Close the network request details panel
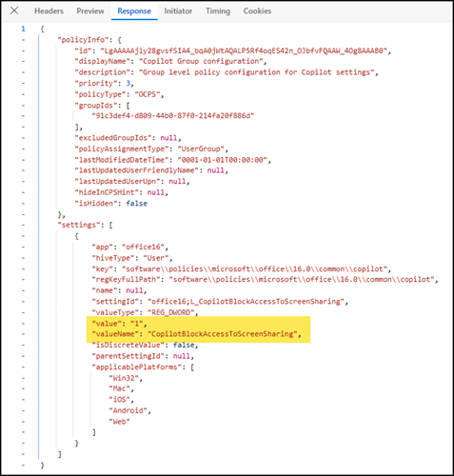 pyautogui.click(x=14, y=10)
